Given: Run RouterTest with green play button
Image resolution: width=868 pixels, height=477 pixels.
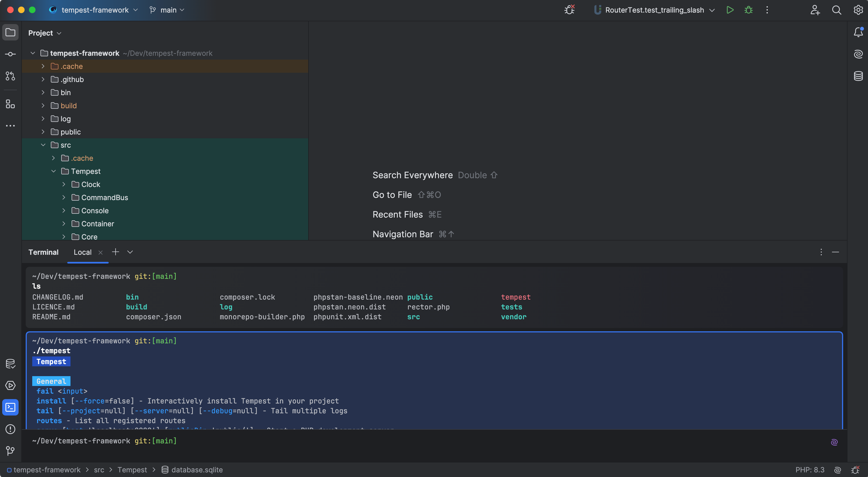Looking at the screenshot, I should 730,10.
